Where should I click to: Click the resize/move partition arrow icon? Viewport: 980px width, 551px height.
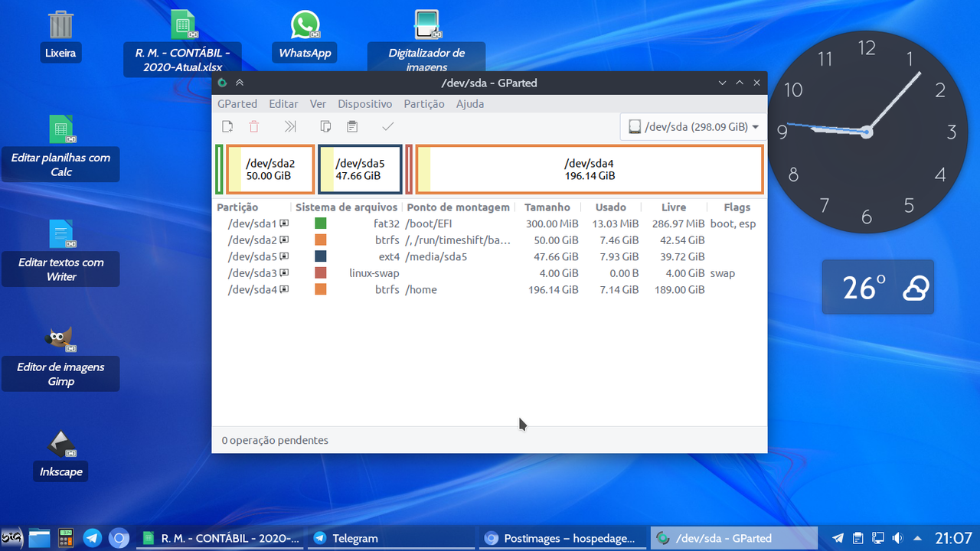point(290,127)
